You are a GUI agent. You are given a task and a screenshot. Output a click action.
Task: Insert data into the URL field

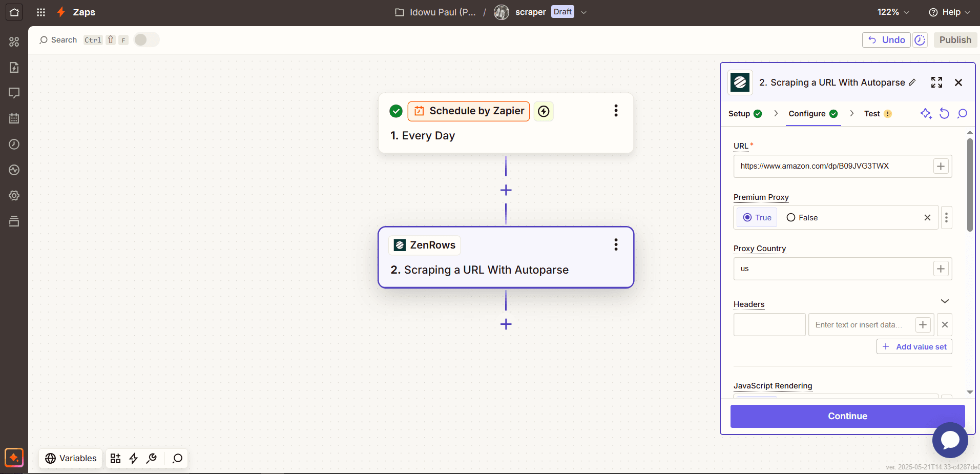point(941,167)
